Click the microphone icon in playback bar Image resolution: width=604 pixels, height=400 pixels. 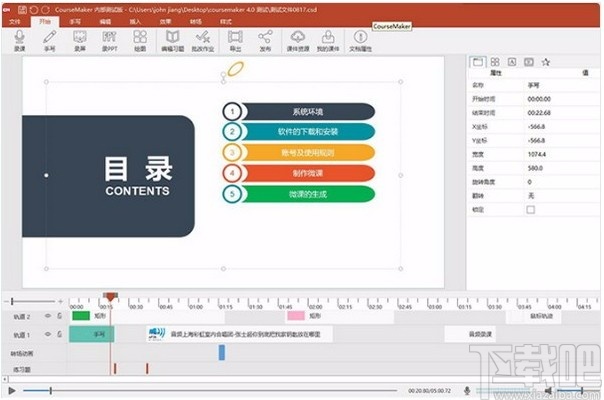click(x=467, y=391)
